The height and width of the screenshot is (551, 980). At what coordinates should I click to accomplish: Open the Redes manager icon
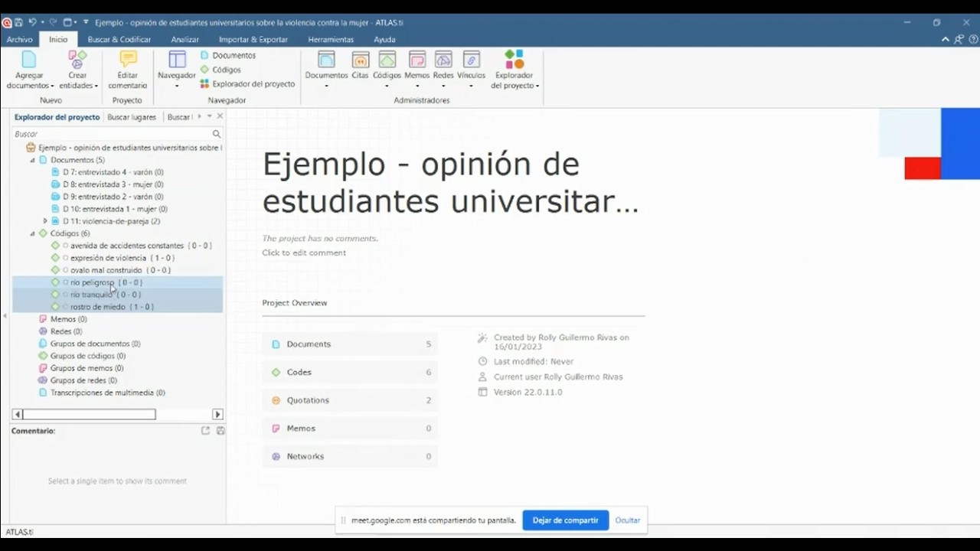click(443, 60)
